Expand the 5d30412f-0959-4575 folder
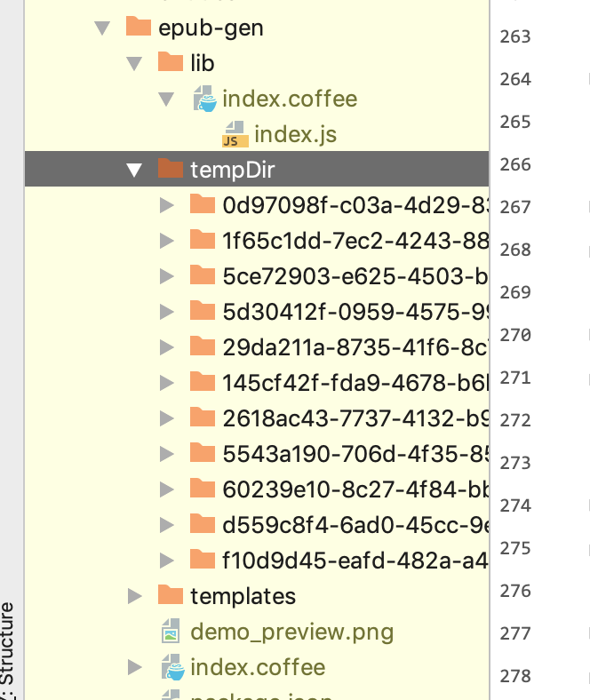The width and height of the screenshot is (590, 700). pyautogui.click(x=166, y=312)
